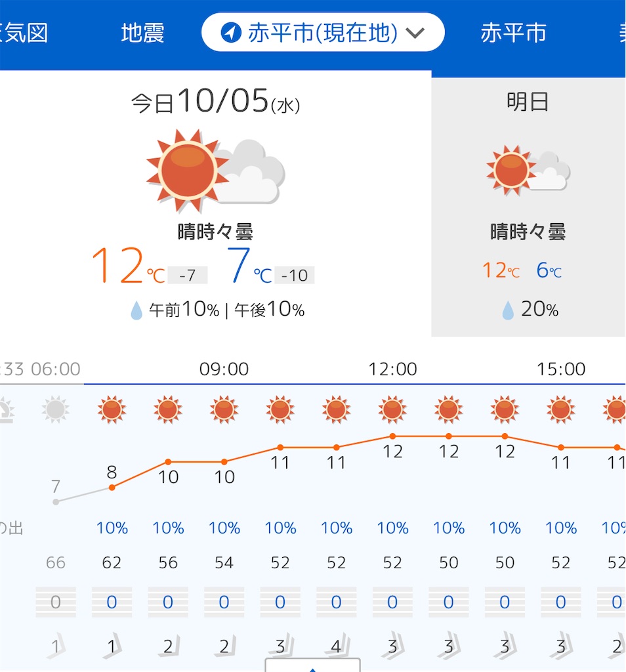Screen dimensions: 626x672
Task: Tap tomorrow's sun and cloud weather icon
Action: pos(528,170)
